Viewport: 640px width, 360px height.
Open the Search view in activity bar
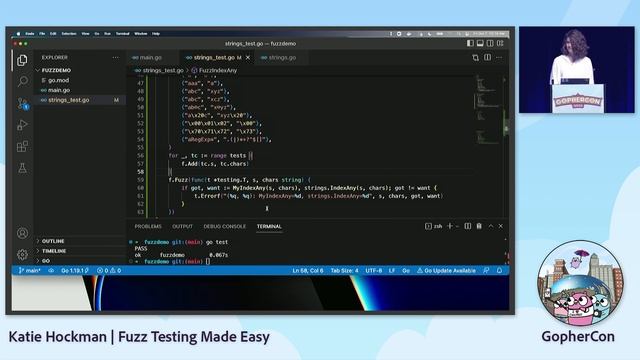22,81
